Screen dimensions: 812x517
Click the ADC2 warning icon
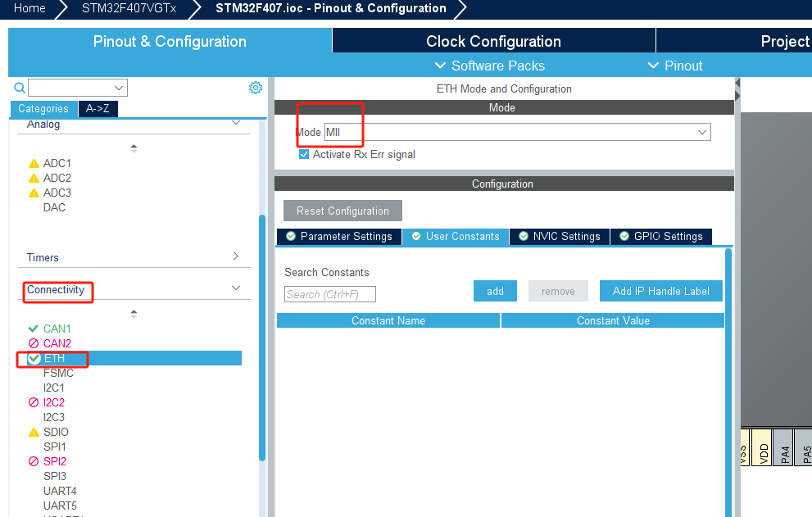coord(34,178)
